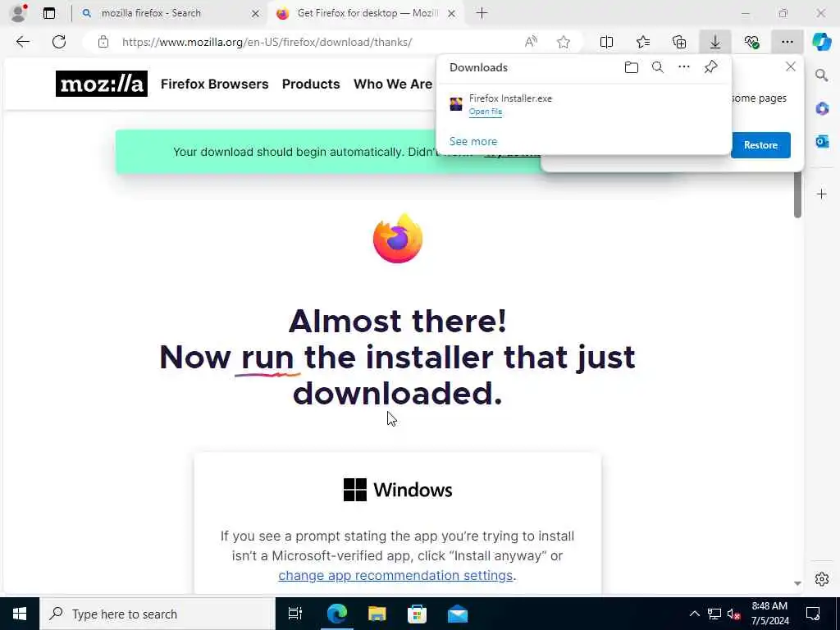The image size is (840, 630).
Task: Open the Who We Are menu
Action: pyautogui.click(x=393, y=84)
